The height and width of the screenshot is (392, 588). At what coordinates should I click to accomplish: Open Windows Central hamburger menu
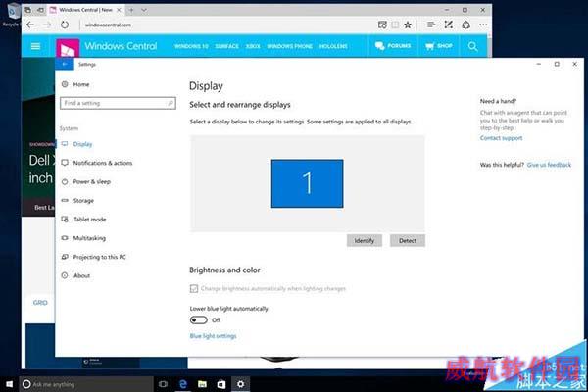[x=35, y=46]
